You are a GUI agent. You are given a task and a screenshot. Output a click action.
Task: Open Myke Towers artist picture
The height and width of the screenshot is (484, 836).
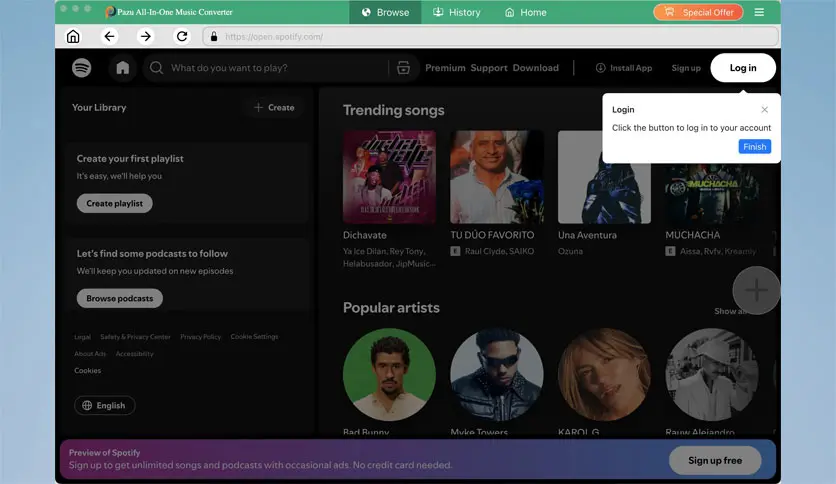497,375
